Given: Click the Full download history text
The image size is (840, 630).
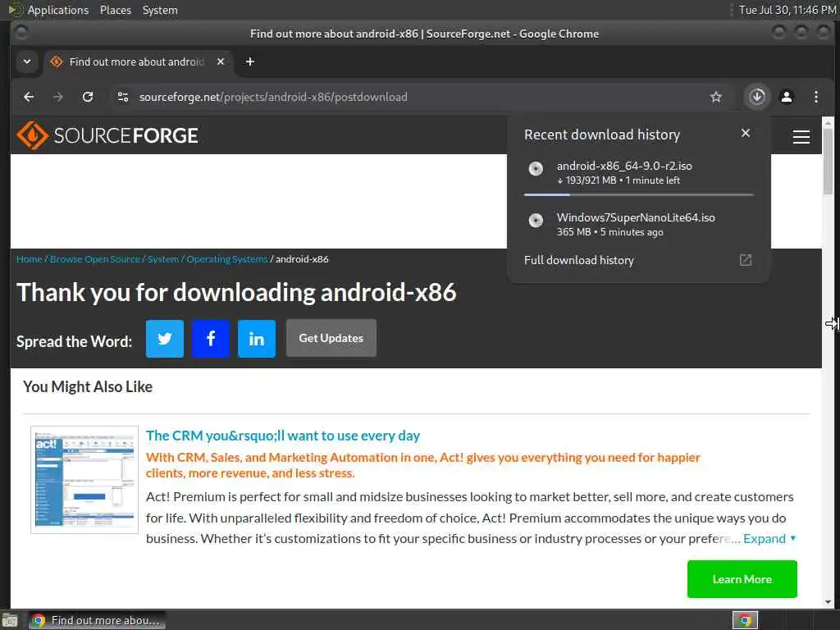Looking at the screenshot, I should pos(578,260).
